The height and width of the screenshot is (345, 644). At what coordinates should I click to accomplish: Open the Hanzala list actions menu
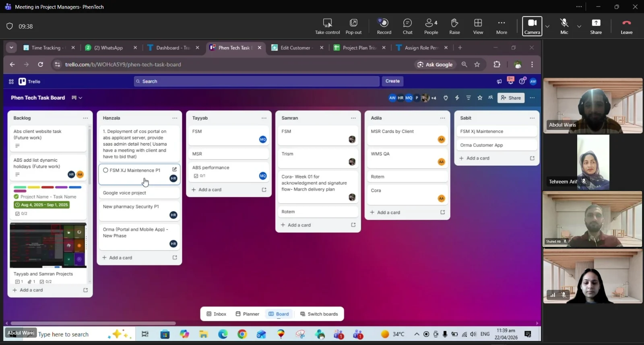pos(175,118)
